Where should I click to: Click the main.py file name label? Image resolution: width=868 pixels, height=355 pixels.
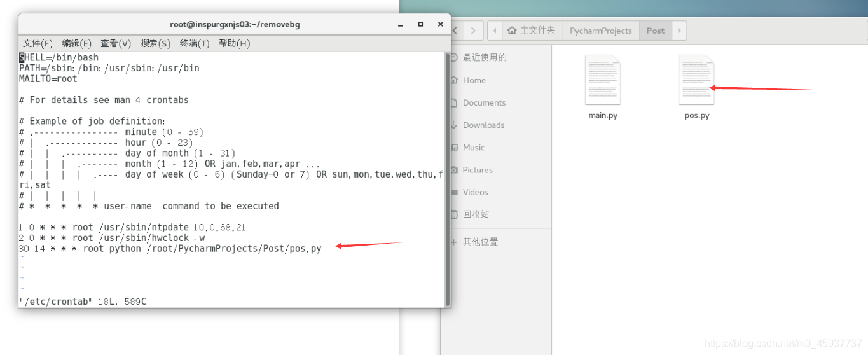[x=603, y=116]
